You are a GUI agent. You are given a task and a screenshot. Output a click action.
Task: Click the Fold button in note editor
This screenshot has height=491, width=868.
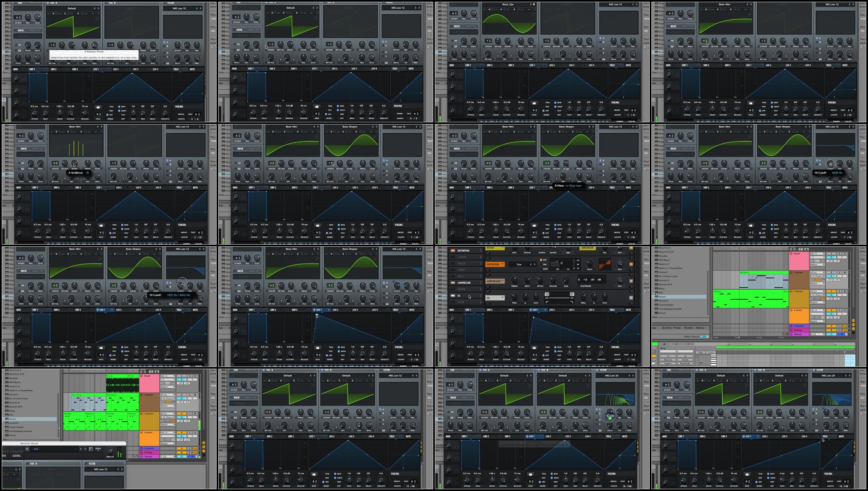click(700, 352)
